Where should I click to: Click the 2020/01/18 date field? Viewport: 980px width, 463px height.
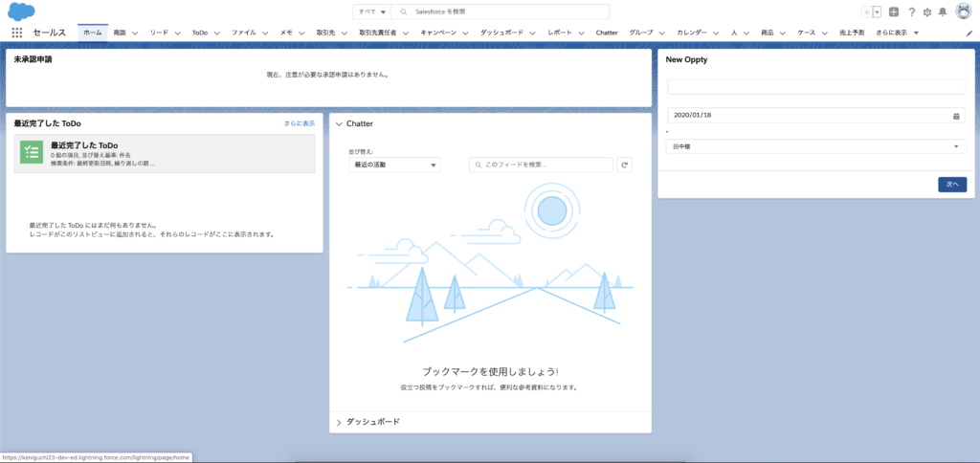tap(816, 116)
